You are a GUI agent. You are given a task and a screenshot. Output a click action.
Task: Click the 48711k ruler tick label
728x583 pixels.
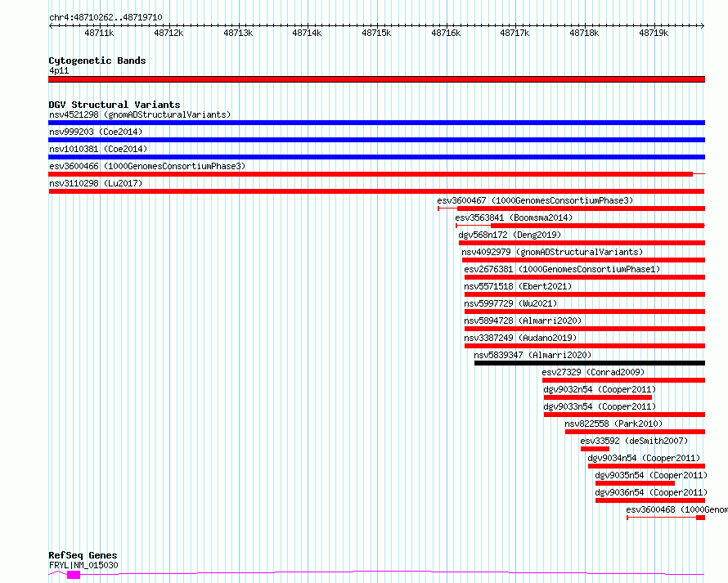tap(99, 33)
